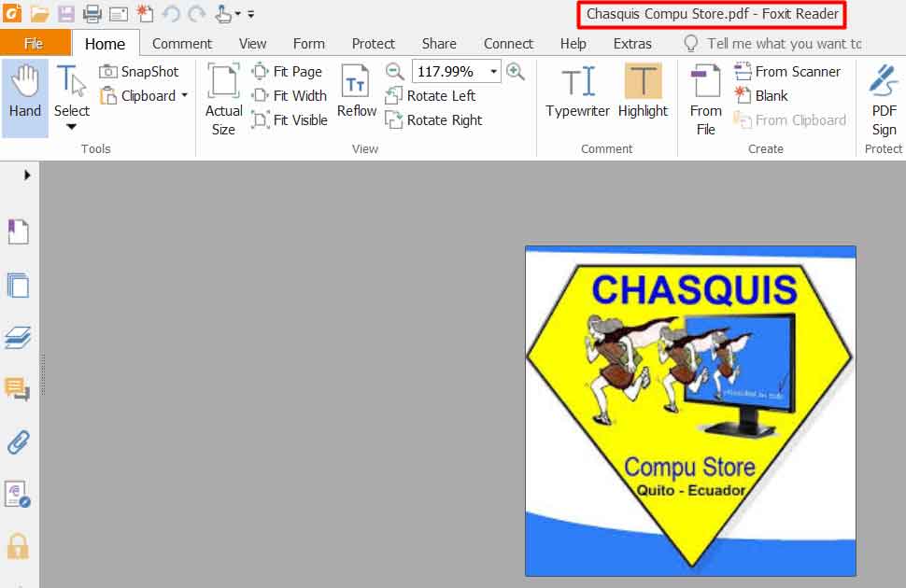Open attachments paperclip panel in sidebar
This screenshot has width=906, height=588.
tap(18, 442)
